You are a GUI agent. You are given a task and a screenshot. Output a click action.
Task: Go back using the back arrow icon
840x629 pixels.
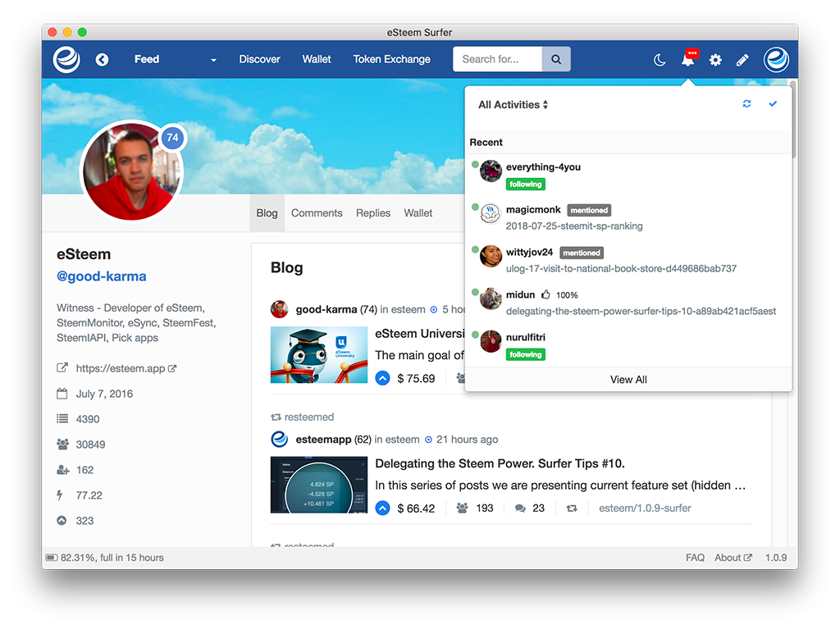click(x=102, y=60)
